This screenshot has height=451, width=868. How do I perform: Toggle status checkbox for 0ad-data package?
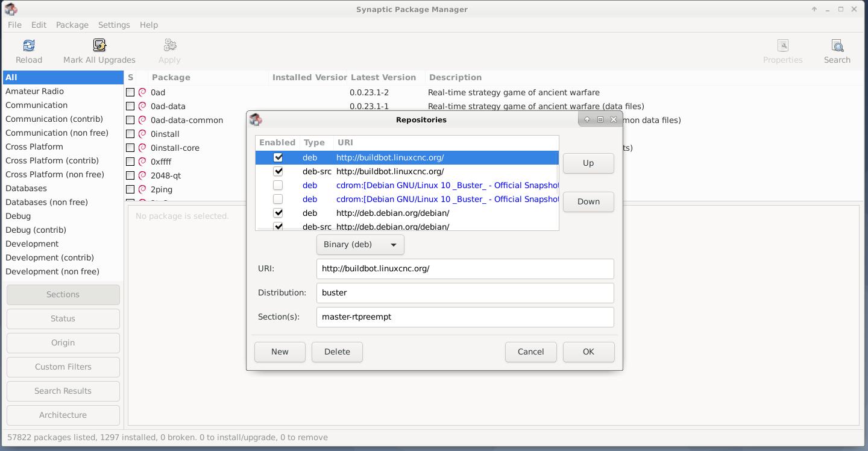pyautogui.click(x=130, y=106)
